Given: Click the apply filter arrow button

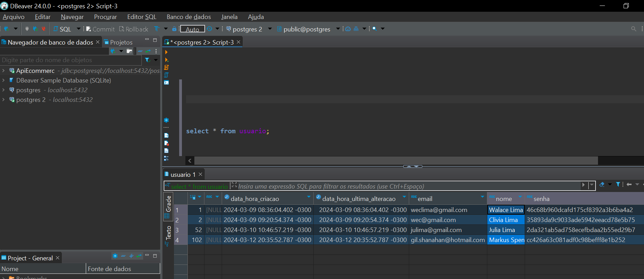Looking at the screenshot, I should coord(583,185).
